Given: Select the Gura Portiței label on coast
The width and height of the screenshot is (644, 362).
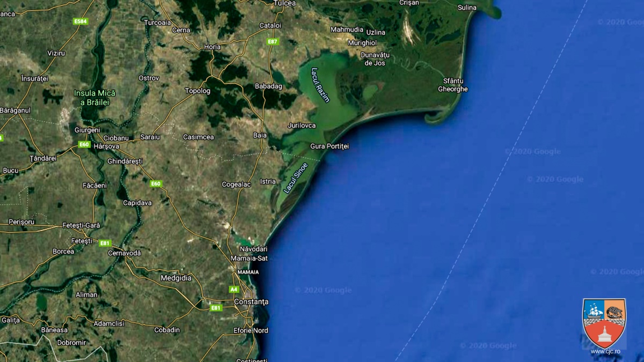Looking at the screenshot, I should [x=330, y=146].
